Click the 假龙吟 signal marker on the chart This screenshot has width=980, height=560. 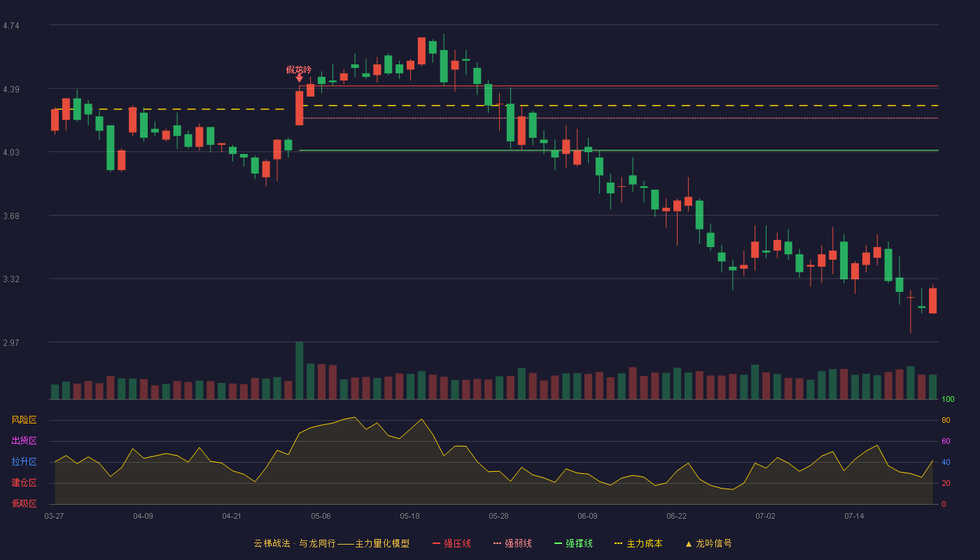299,73
